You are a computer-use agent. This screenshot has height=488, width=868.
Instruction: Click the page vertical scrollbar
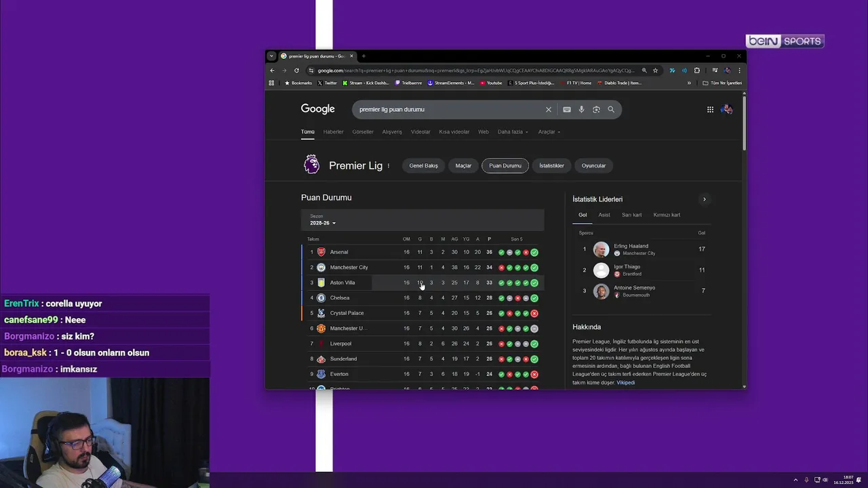click(x=744, y=123)
